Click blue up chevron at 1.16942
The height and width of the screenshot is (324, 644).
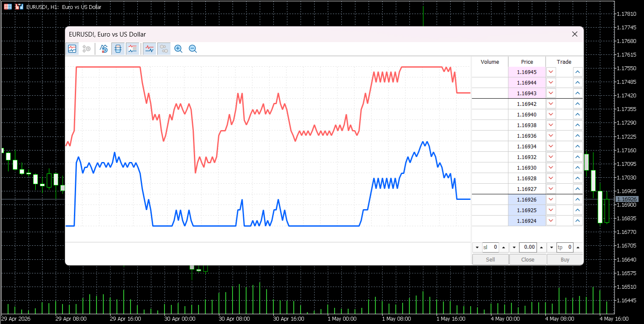578,104
